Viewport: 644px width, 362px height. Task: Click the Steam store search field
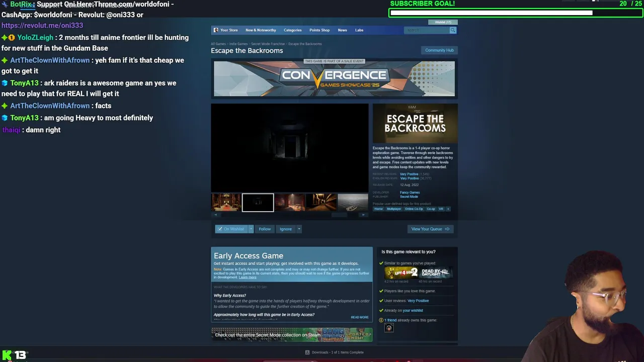click(x=427, y=30)
